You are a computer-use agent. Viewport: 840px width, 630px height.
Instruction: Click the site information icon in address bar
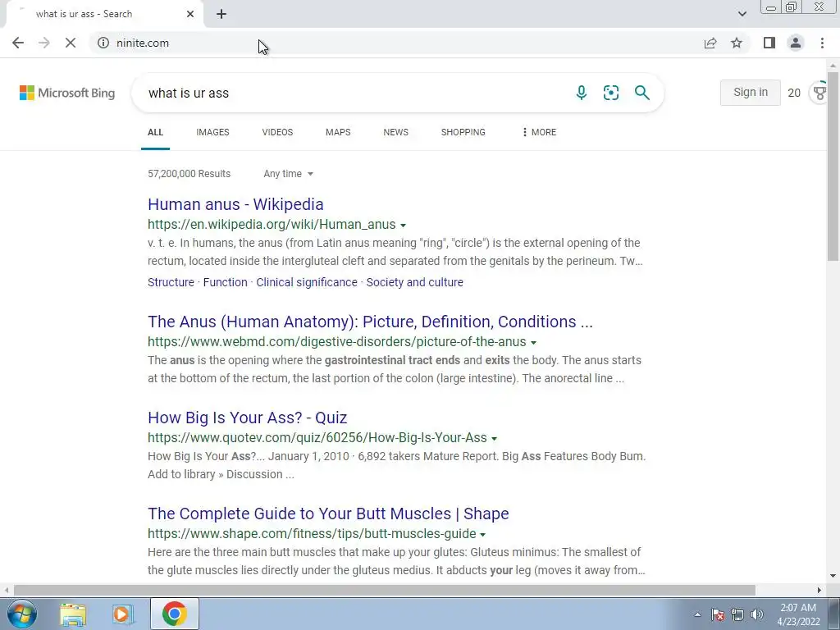pos(103,43)
